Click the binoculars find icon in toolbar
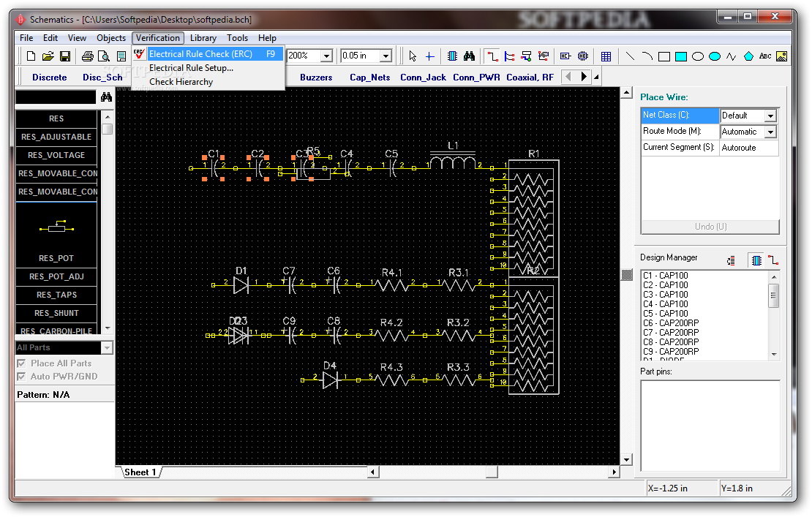The image size is (812, 517). pyautogui.click(x=469, y=56)
